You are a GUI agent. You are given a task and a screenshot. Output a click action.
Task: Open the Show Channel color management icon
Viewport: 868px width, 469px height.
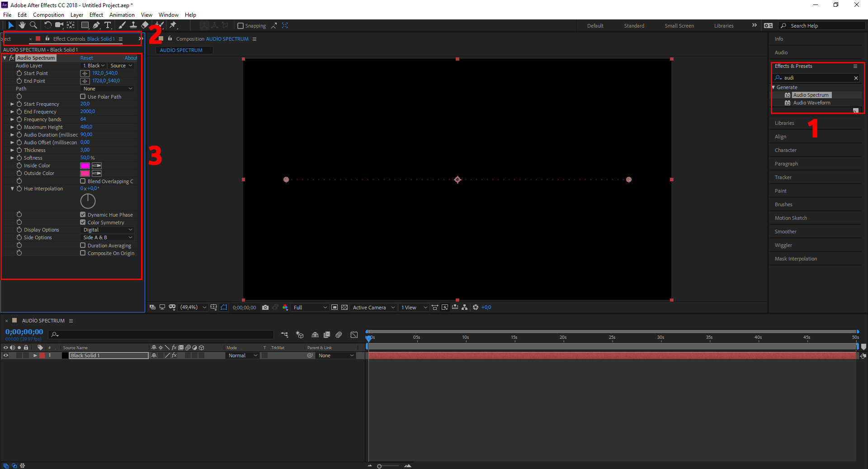click(x=285, y=308)
